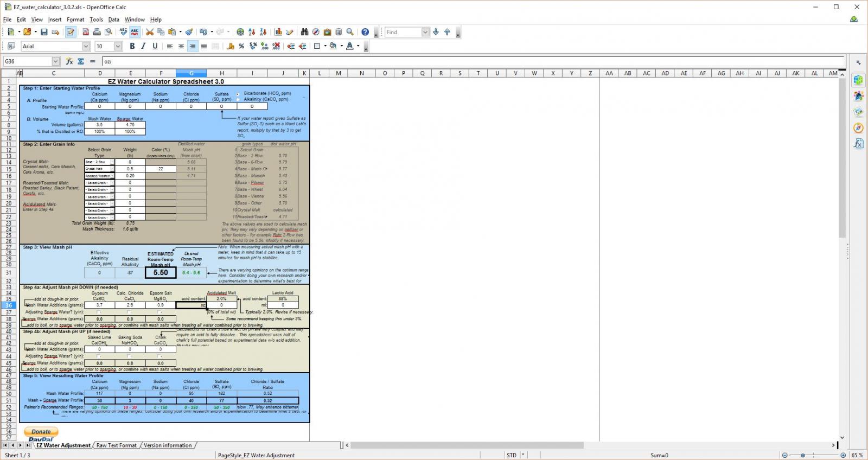Open the Tools menu

(96, 20)
